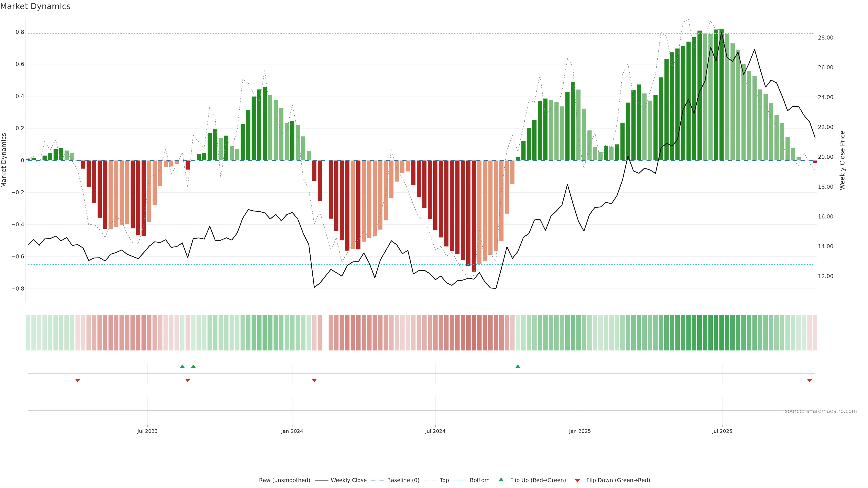868x488 pixels.
Task: Hide the Bottom threshold legend entry
Action: (479, 480)
